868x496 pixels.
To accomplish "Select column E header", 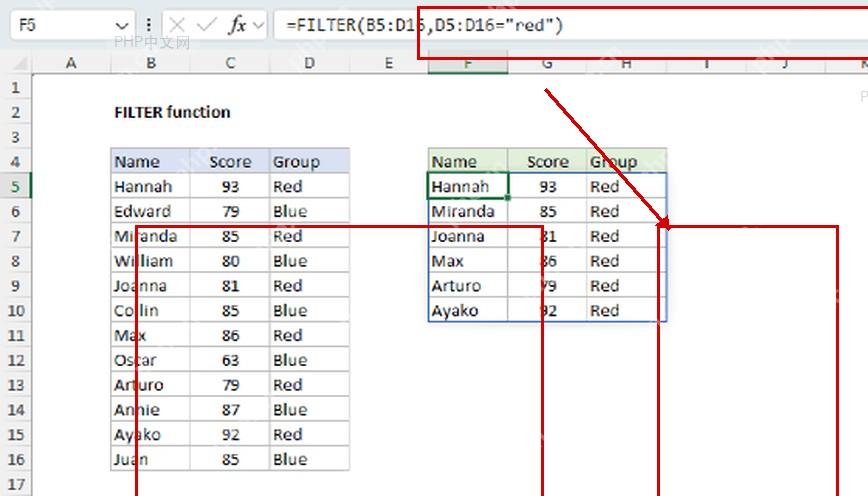I will tap(389, 63).
